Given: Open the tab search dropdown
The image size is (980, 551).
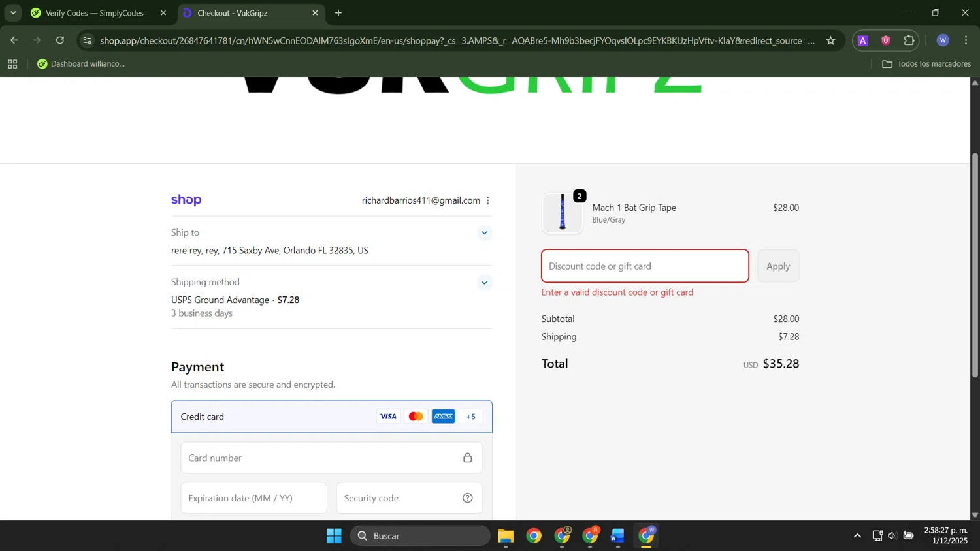Looking at the screenshot, I should 13,13.
